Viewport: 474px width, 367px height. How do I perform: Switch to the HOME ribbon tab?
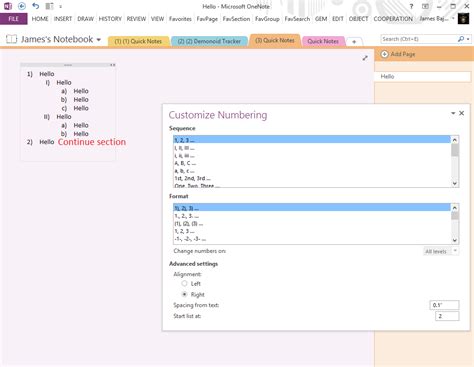(40, 19)
